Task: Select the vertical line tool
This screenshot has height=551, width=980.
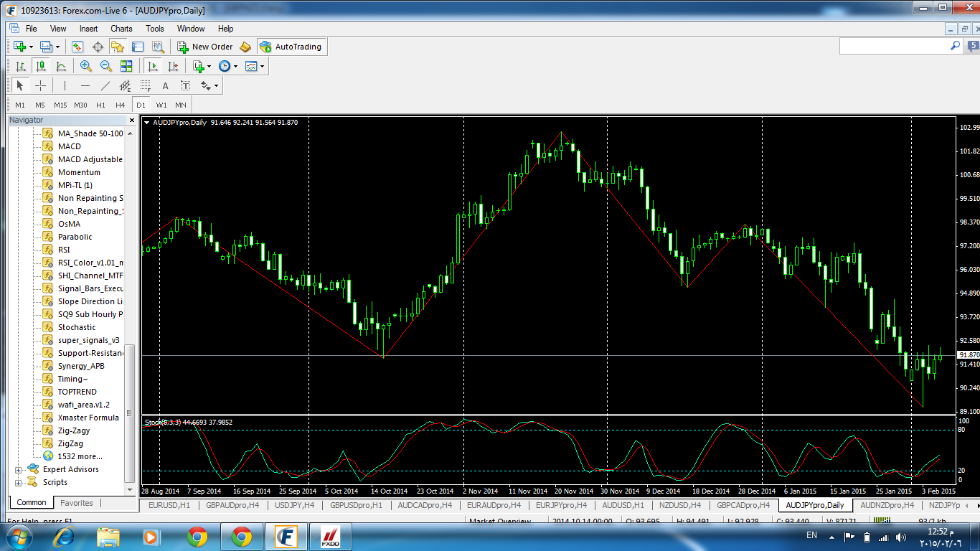Action: click(65, 85)
